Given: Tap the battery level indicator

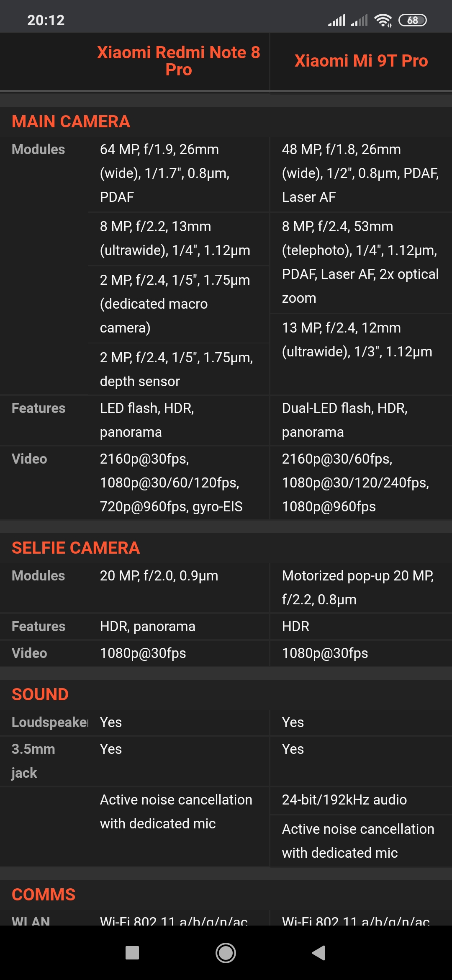Looking at the screenshot, I should click(x=412, y=20).
